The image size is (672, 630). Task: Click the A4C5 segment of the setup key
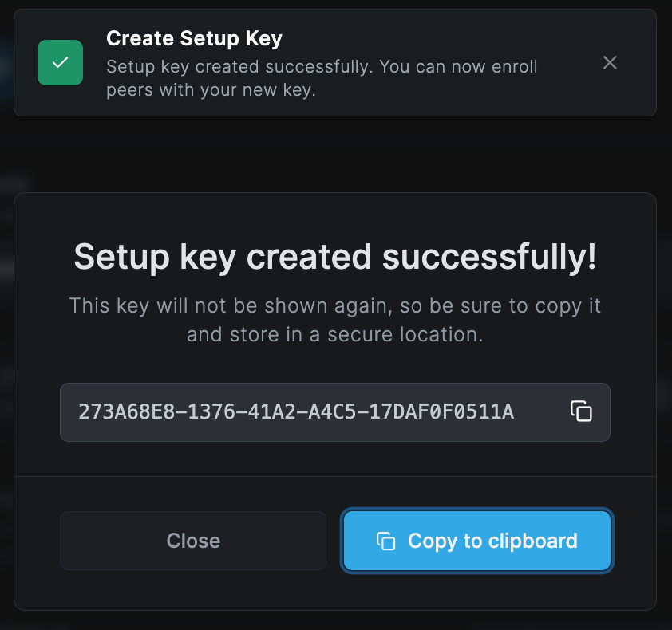(333, 412)
